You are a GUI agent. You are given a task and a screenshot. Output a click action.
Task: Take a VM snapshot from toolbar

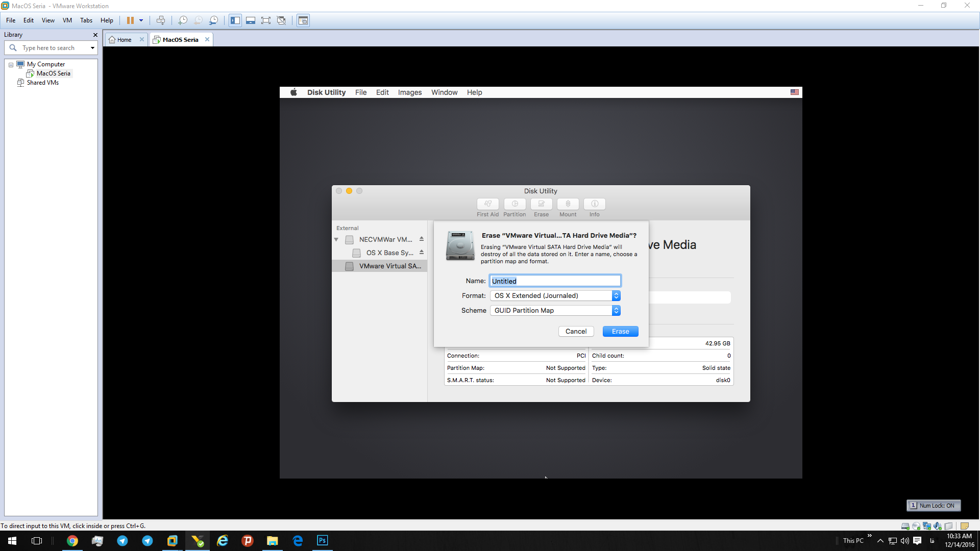coord(183,20)
